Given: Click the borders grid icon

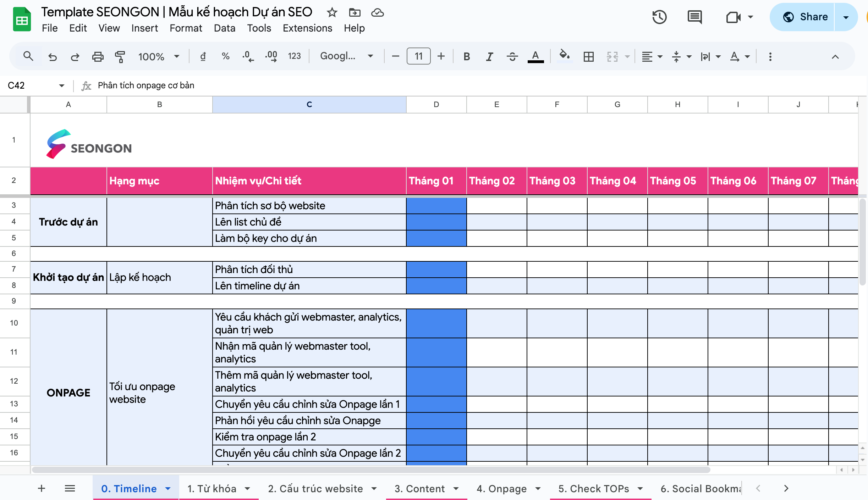Looking at the screenshot, I should [588, 56].
